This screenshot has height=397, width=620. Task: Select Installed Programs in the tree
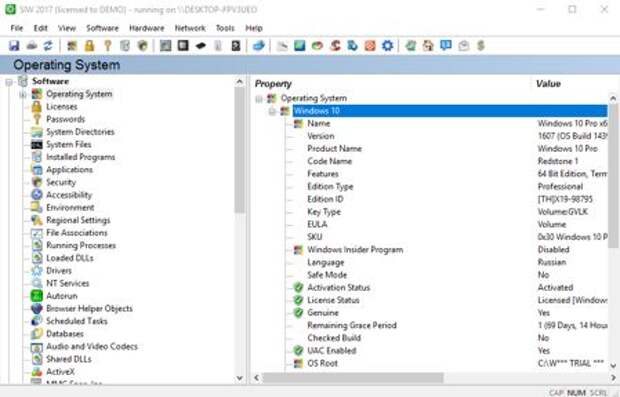(x=81, y=157)
